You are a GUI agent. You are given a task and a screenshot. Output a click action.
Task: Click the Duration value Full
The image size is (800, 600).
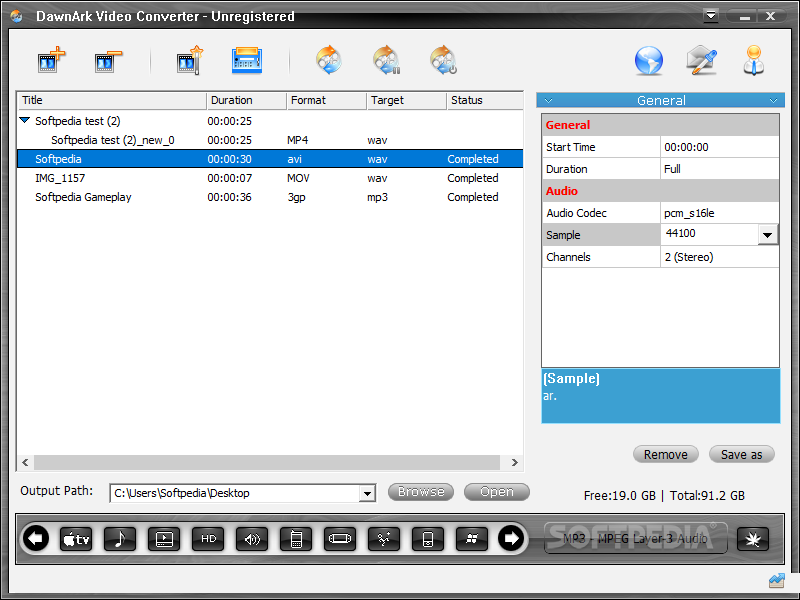719,169
